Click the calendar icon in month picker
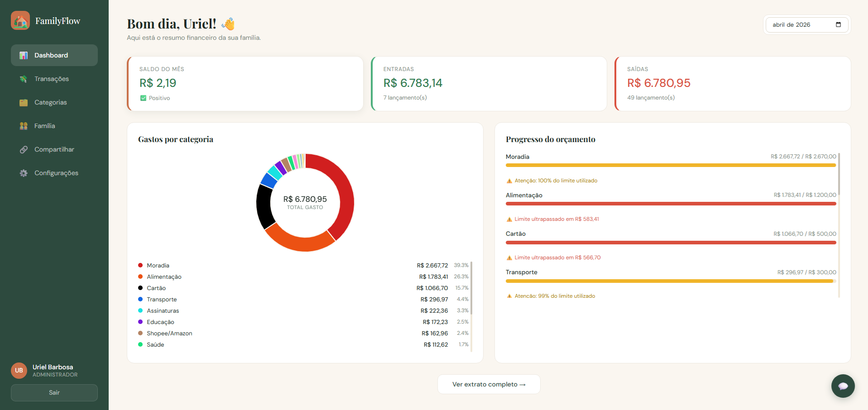The image size is (868, 410). (x=838, y=24)
